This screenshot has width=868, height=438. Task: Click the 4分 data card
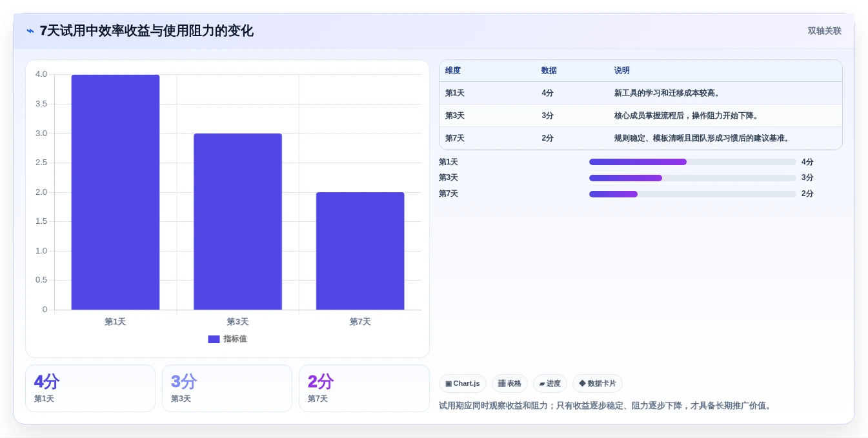click(90, 388)
